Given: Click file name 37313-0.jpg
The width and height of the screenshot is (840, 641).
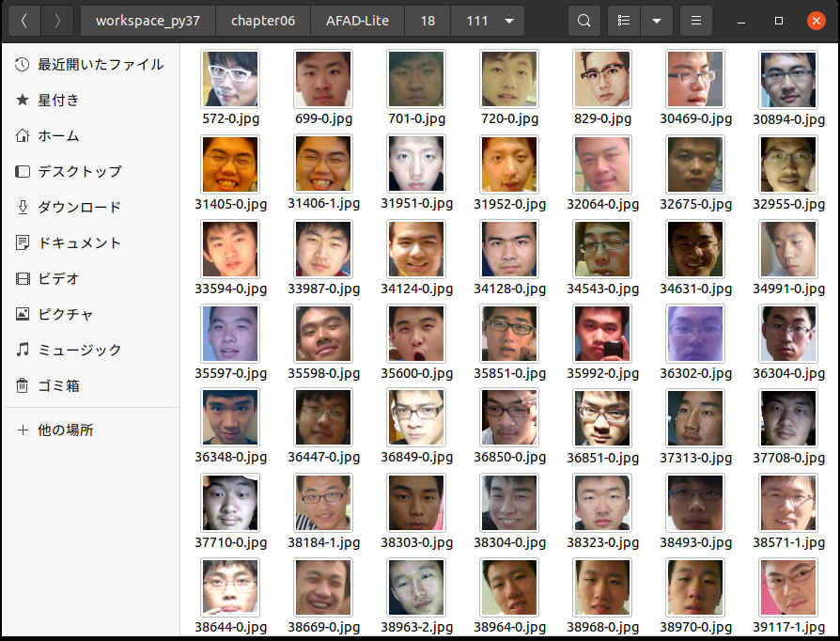Looking at the screenshot, I should (695, 458).
